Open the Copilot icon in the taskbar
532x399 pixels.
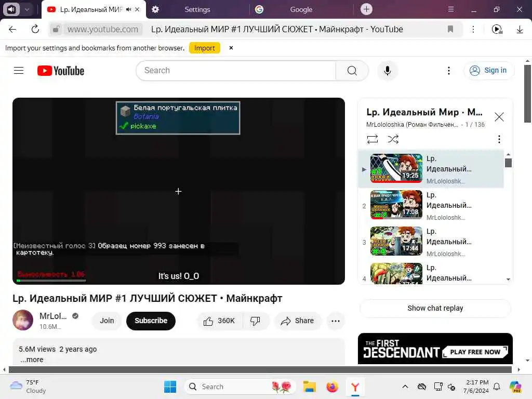click(x=515, y=387)
